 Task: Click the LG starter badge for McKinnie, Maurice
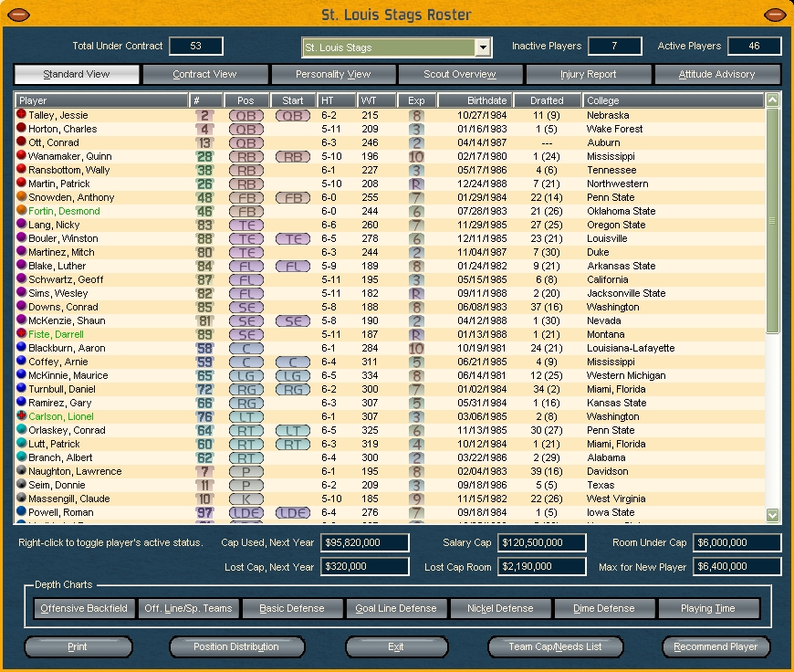(292, 375)
